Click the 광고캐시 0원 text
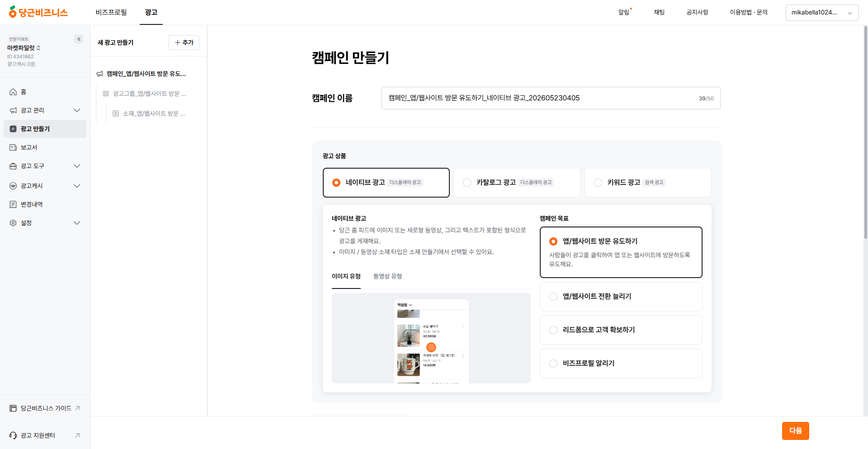This screenshot has width=868, height=449. (21, 64)
